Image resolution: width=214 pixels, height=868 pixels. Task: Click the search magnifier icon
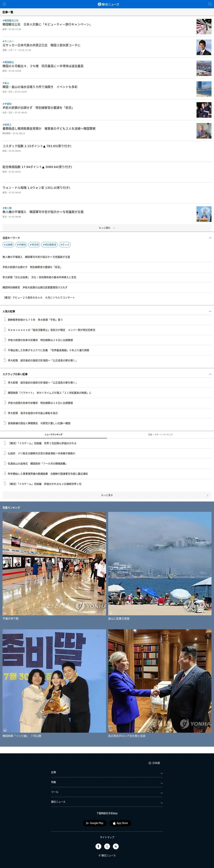(x=210, y=4)
